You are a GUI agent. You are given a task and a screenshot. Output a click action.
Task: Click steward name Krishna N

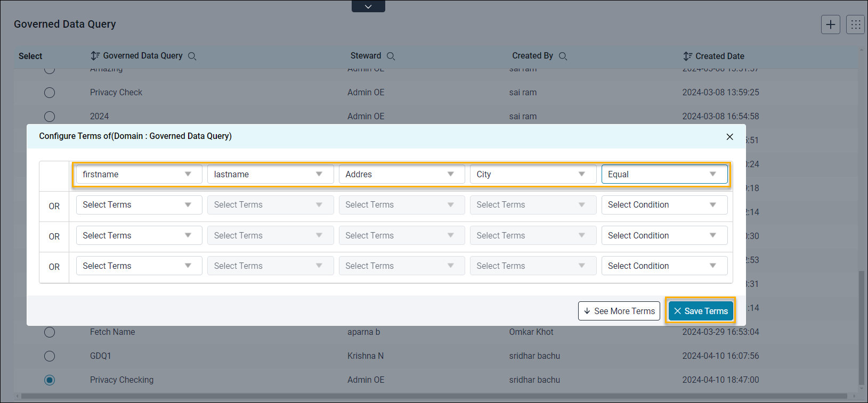[366, 356]
